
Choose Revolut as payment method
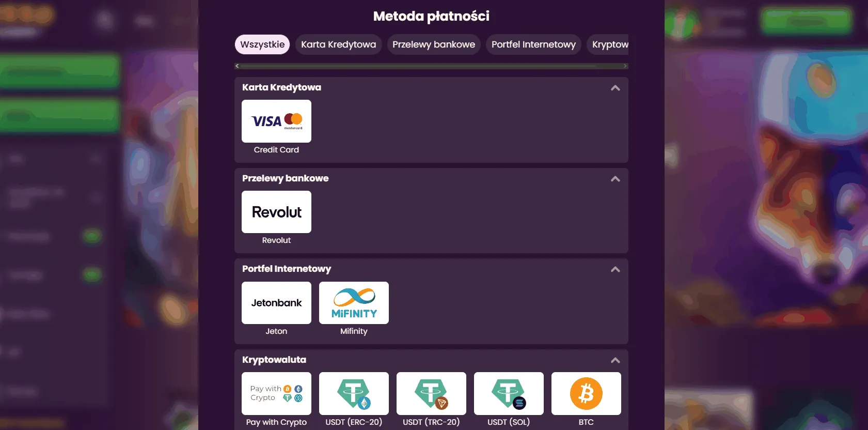(276, 211)
